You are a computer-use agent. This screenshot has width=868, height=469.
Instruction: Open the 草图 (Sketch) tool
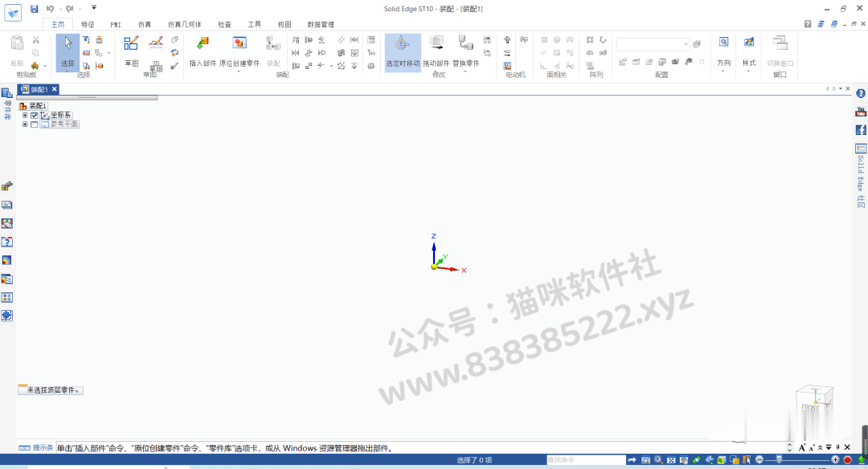(131, 51)
